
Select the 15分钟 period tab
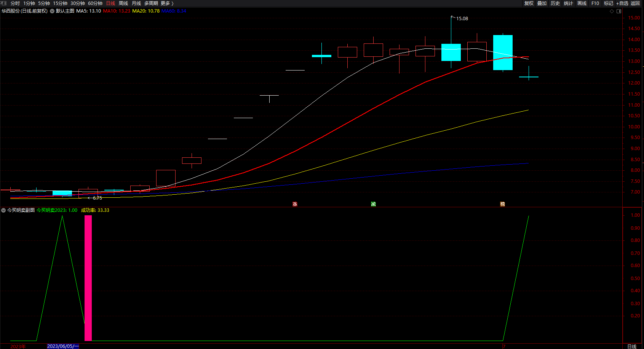coord(60,3)
